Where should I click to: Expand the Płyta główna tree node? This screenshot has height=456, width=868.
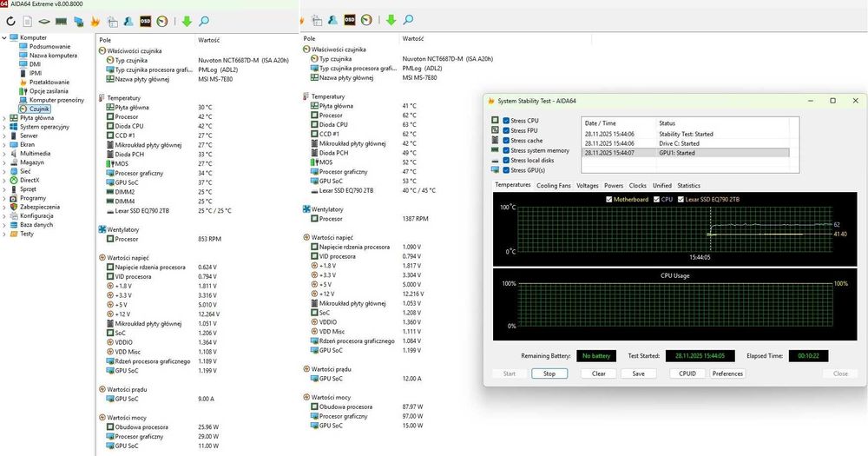tap(4, 118)
